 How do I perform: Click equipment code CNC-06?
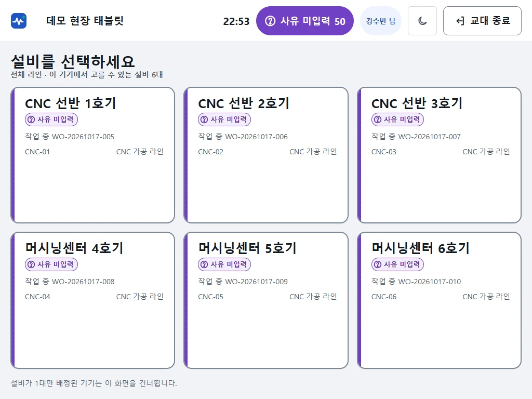[384, 297]
